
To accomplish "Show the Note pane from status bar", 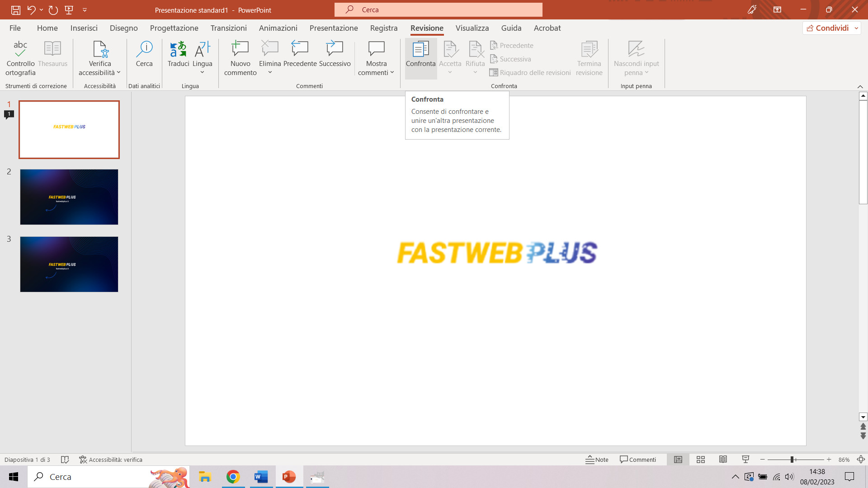I will tap(597, 460).
